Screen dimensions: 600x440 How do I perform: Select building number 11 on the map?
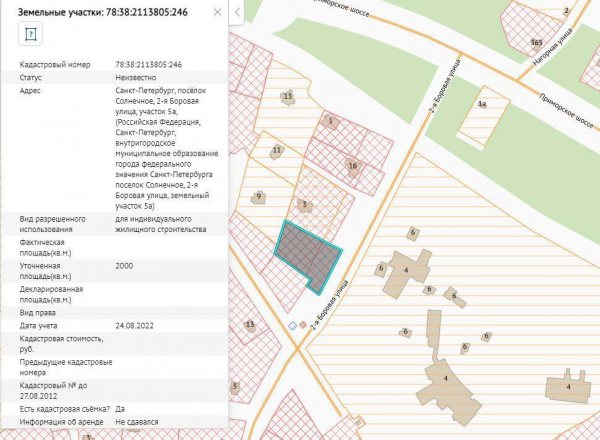(276, 151)
